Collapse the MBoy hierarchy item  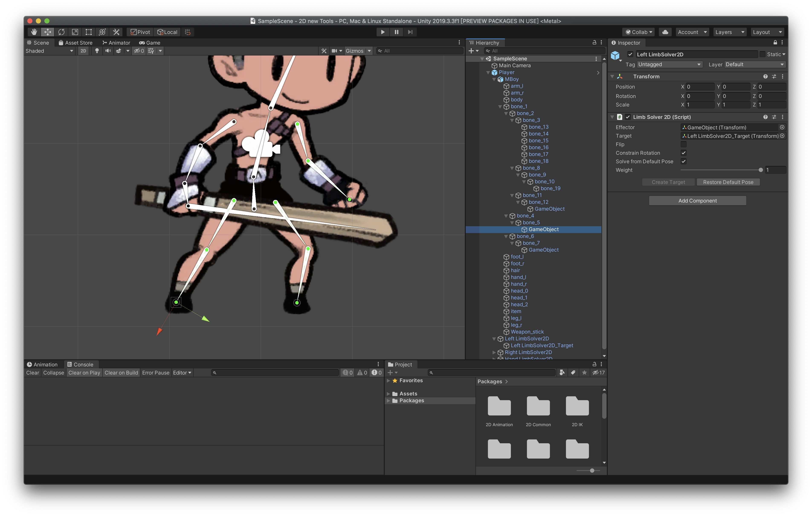[x=494, y=79]
